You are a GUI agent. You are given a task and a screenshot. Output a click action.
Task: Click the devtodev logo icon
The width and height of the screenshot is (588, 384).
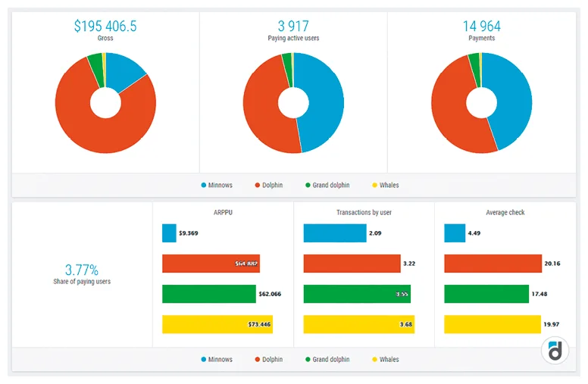coord(555,351)
